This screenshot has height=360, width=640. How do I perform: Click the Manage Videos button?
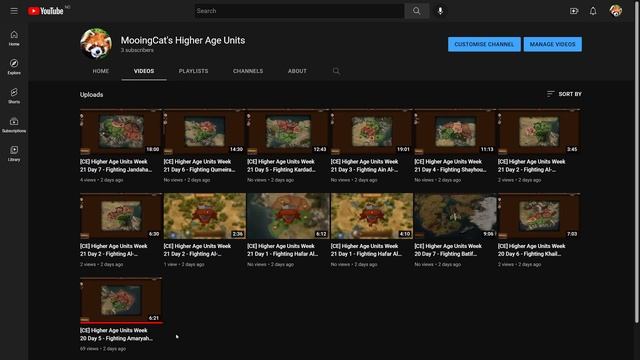point(553,44)
